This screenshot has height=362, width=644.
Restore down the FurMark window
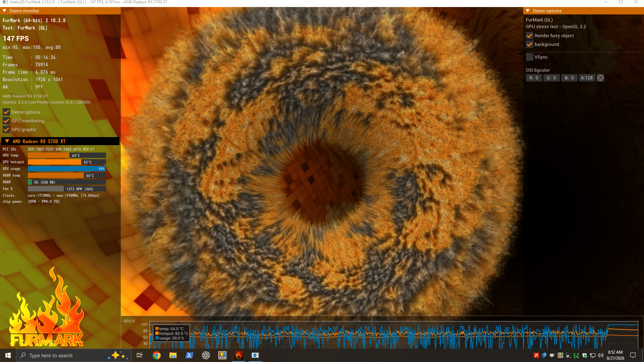621,2
